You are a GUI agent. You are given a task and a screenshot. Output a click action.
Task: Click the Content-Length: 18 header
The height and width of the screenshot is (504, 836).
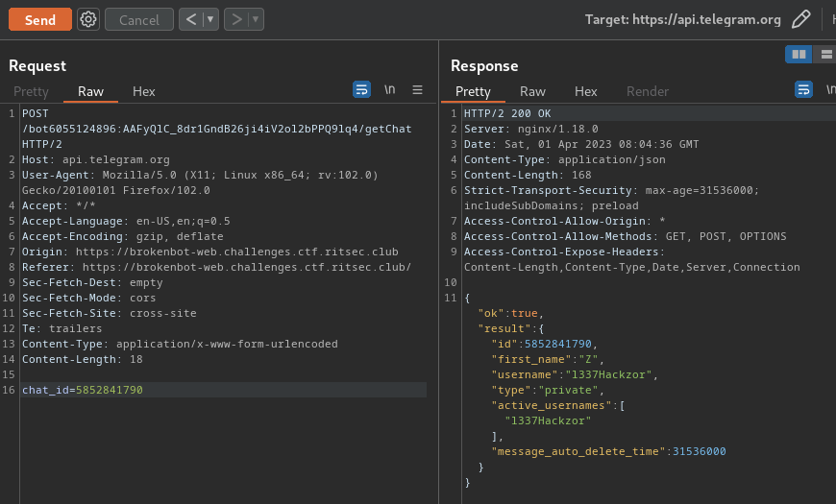coord(82,360)
